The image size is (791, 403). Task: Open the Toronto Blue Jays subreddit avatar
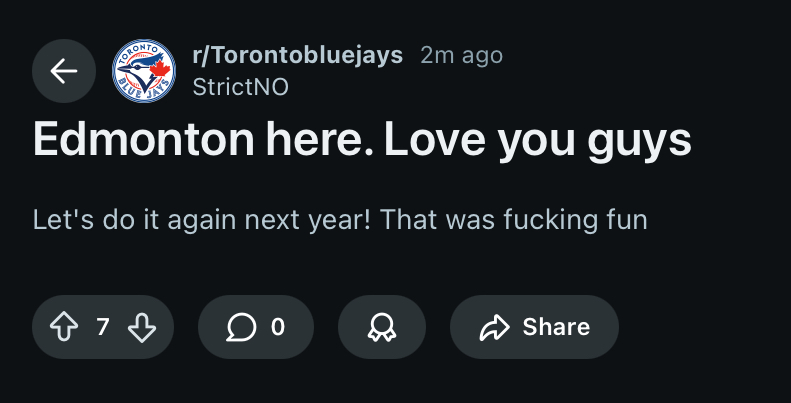click(x=144, y=71)
